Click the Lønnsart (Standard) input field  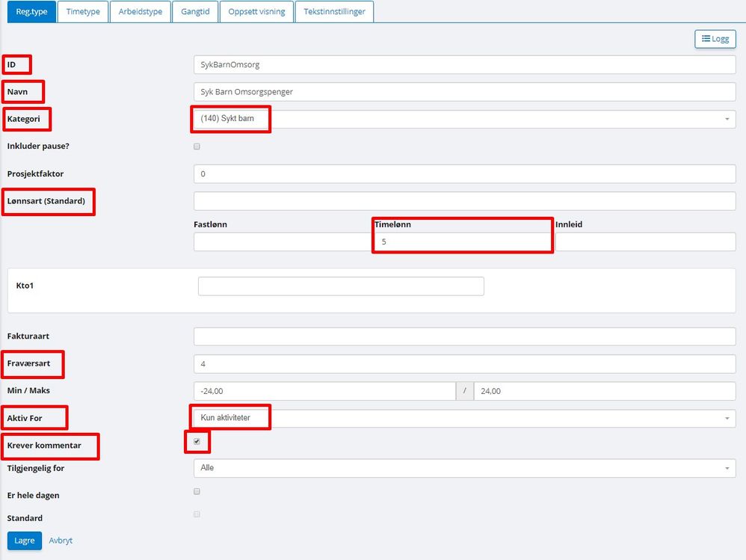(x=464, y=201)
